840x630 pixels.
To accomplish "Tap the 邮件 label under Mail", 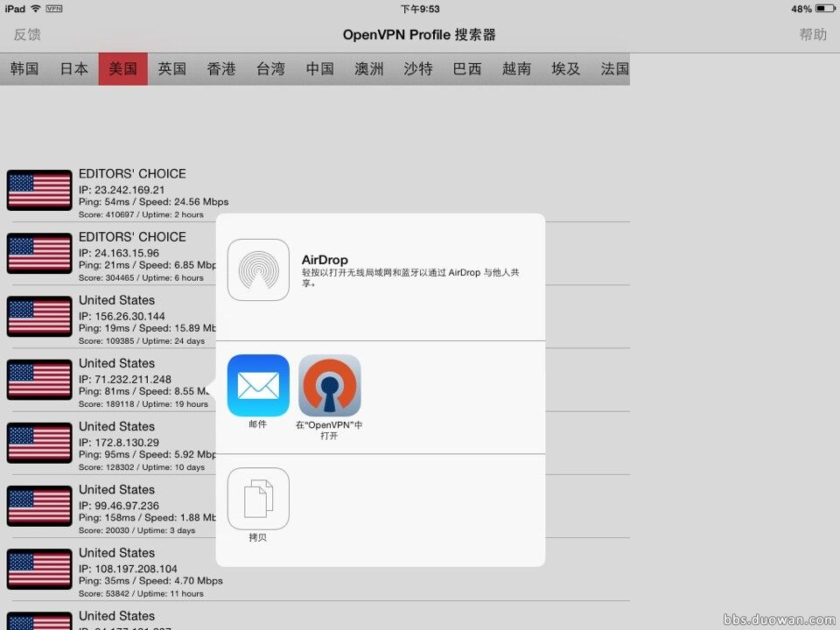I will click(257, 424).
